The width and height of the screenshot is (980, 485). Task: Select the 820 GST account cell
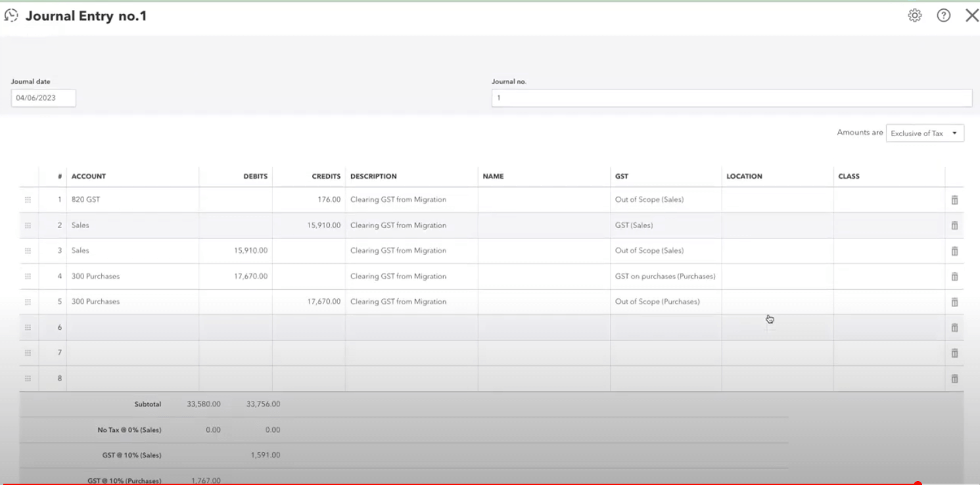133,200
